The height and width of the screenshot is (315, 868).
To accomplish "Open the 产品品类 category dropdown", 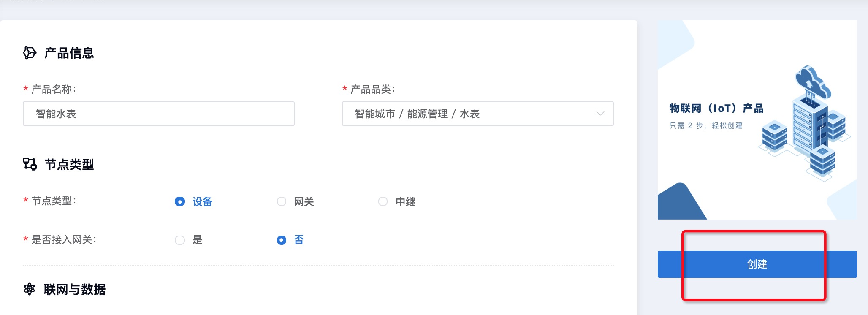I will coord(477,114).
